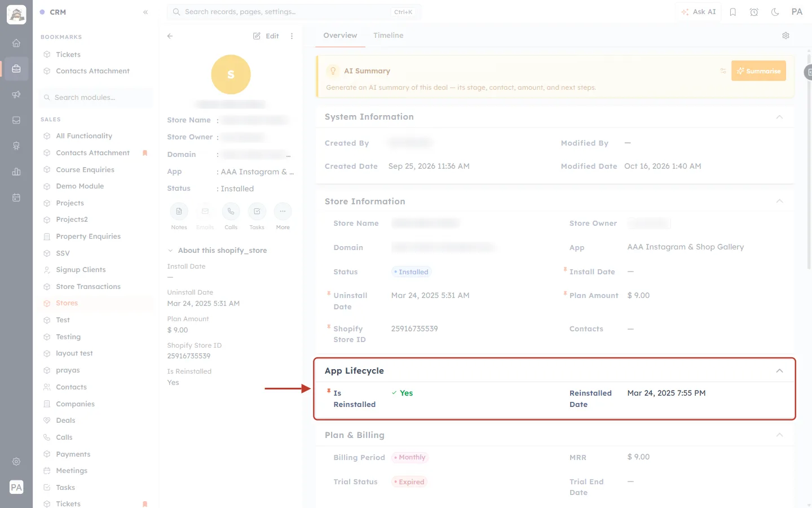The image size is (812, 508).
Task: Open the bar chart reports icon
Action: (x=16, y=172)
